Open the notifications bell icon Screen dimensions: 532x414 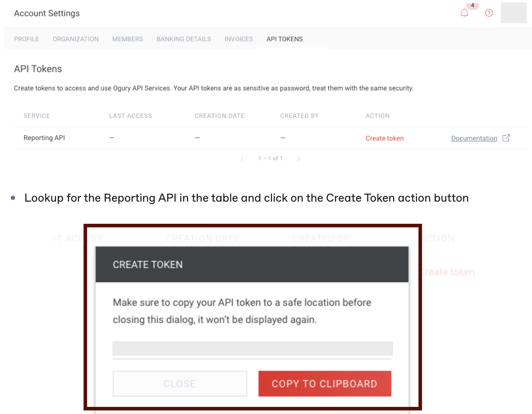pyautogui.click(x=464, y=13)
